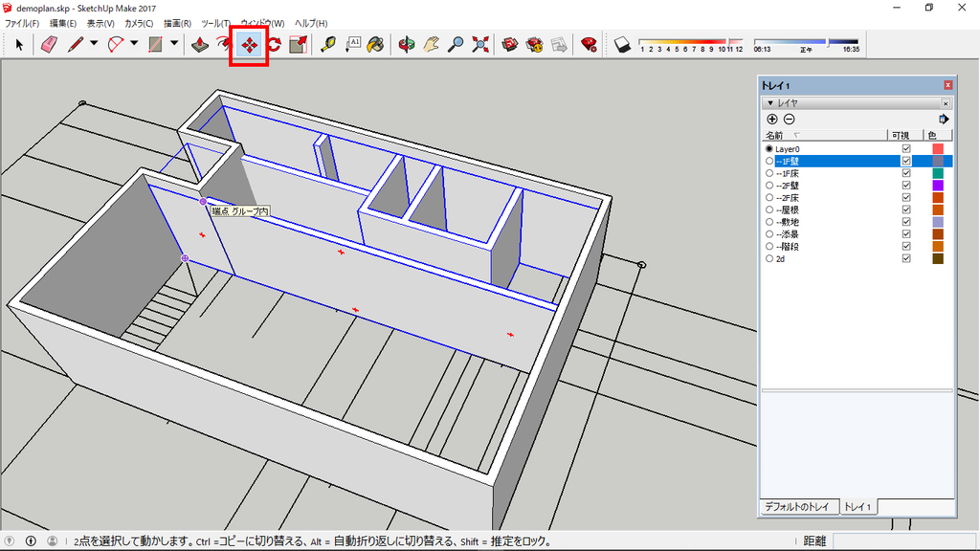
Task: Change Layer0 red color swatch
Action: pyautogui.click(x=938, y=148)
